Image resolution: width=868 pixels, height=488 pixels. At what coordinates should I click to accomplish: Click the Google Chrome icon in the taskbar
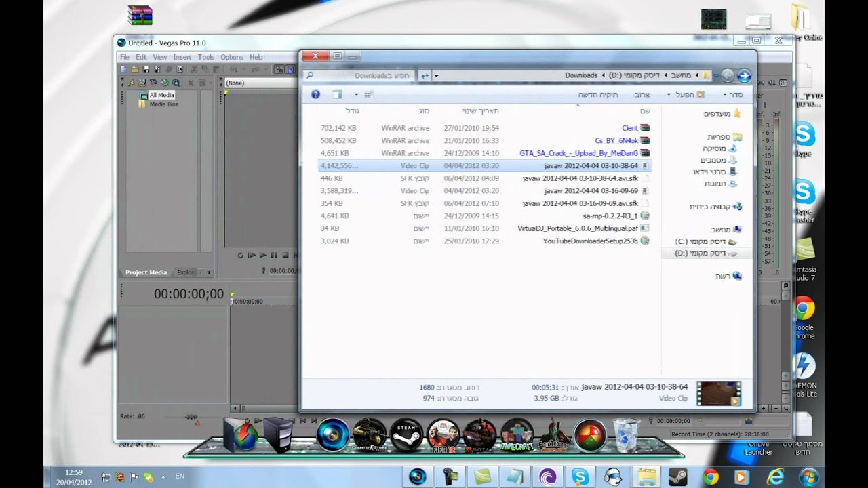[x=710, y=476]
